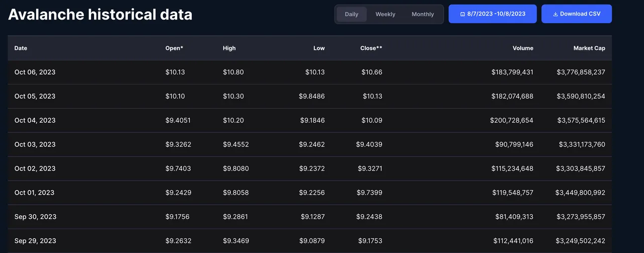
Task: Select the Sep 30, 2023 date cell
Action: click(x=35, y=217)
